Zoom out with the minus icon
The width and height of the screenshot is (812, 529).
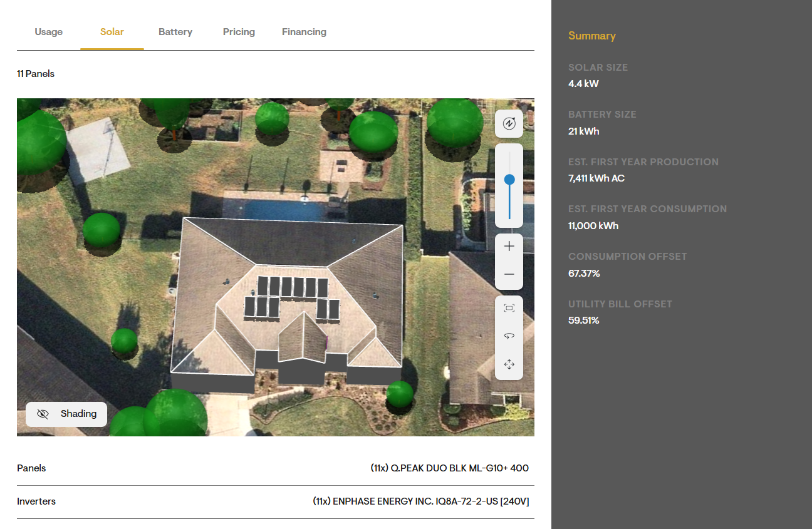509,274
